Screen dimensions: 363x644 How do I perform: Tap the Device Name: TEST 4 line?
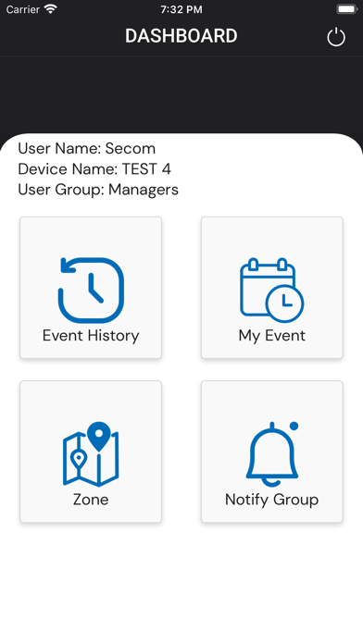click(x=94, y=168)
